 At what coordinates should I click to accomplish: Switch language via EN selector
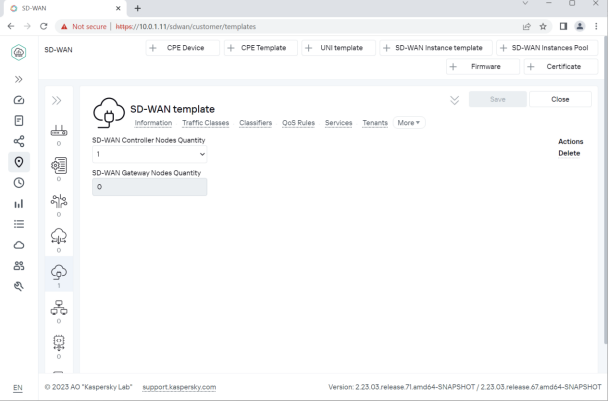click(x=17, y=388)
